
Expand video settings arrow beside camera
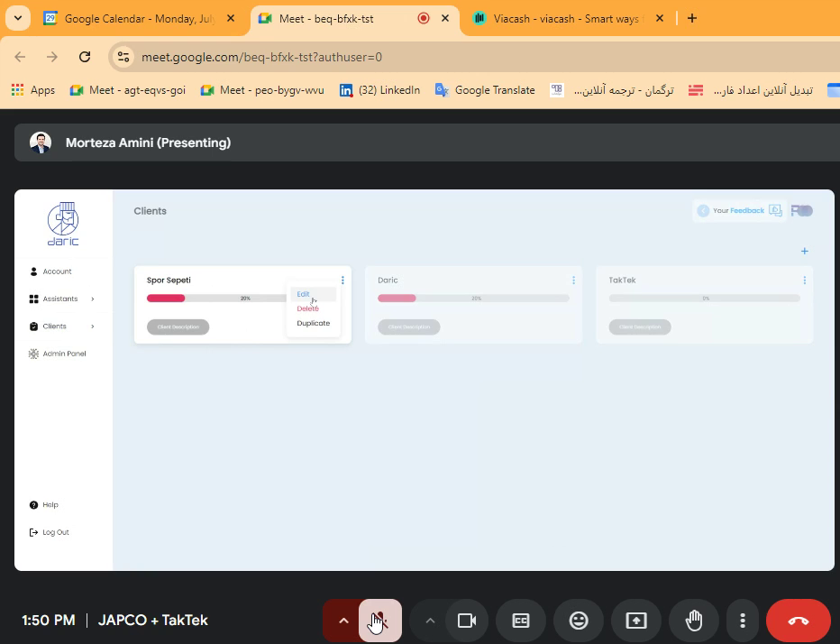pos(430,621)
